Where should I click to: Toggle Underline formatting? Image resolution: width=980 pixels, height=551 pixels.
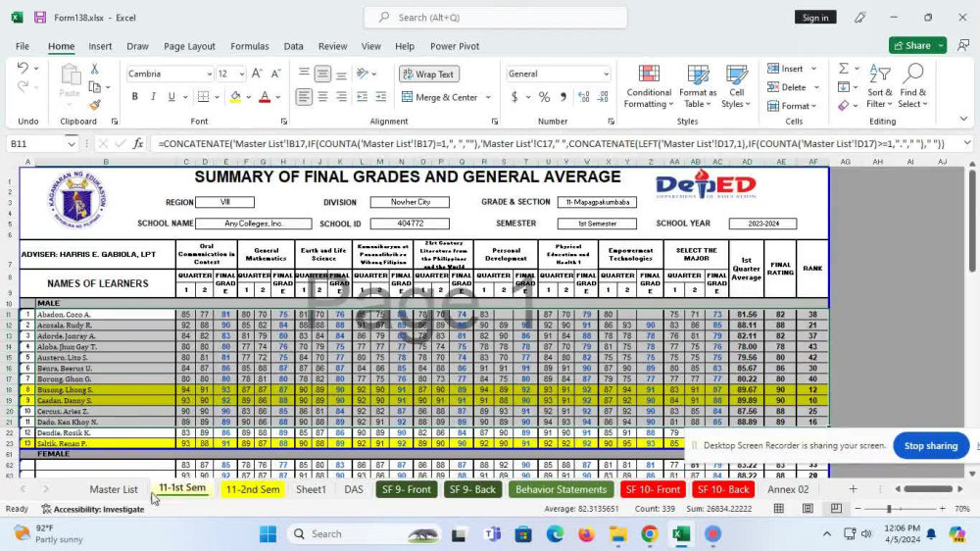pos(171,97)
